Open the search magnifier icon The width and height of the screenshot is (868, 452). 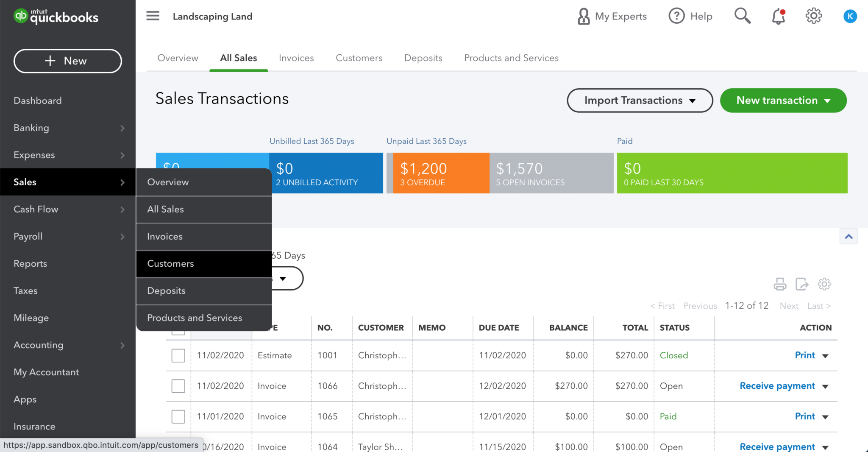click(742, 16)
